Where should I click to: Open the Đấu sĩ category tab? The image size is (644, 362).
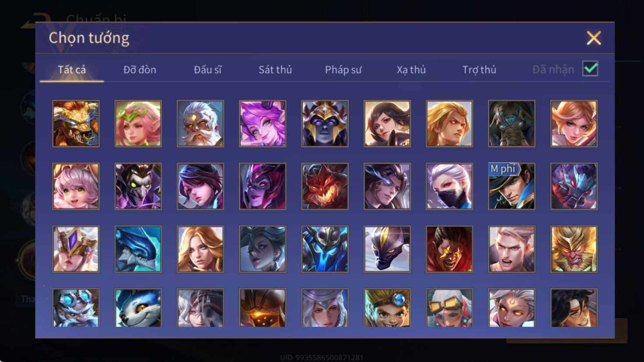click(x=208, y=70)
